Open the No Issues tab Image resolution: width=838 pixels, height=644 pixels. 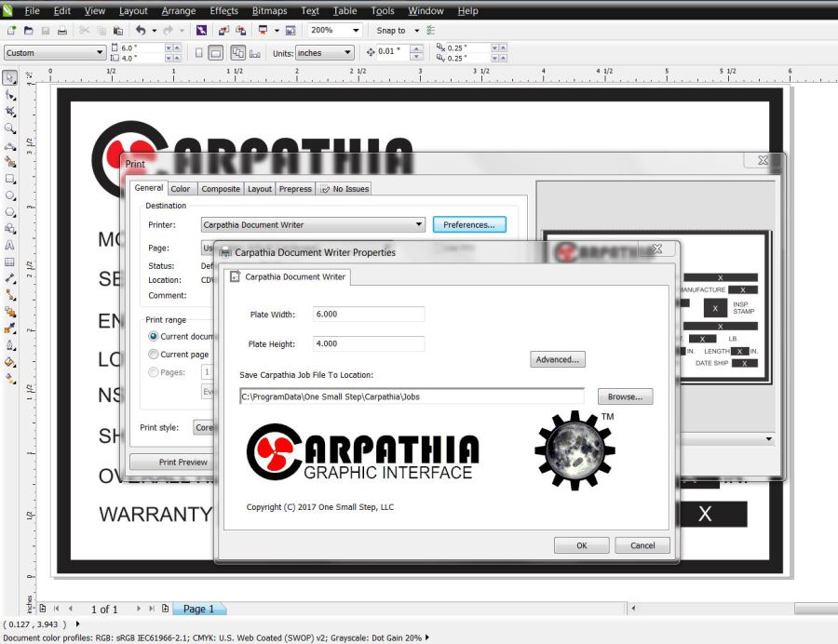point(345,189)
